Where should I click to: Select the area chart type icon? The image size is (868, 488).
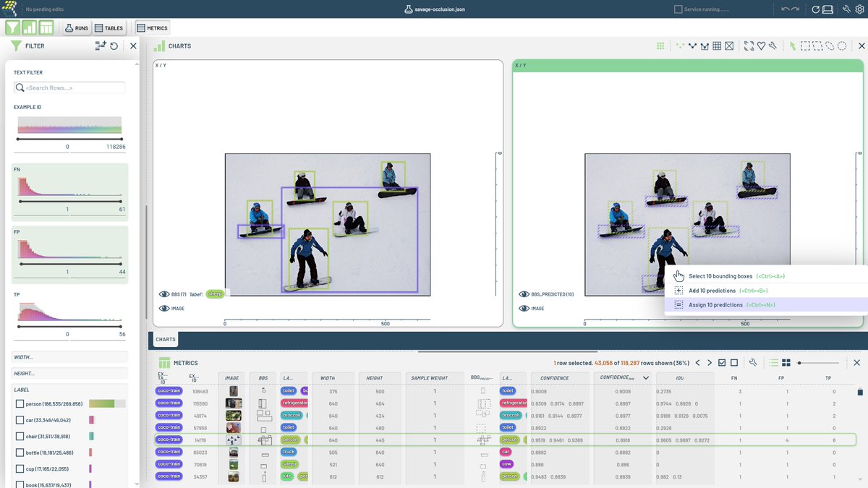pyautogui.click(x=705, y=46)
